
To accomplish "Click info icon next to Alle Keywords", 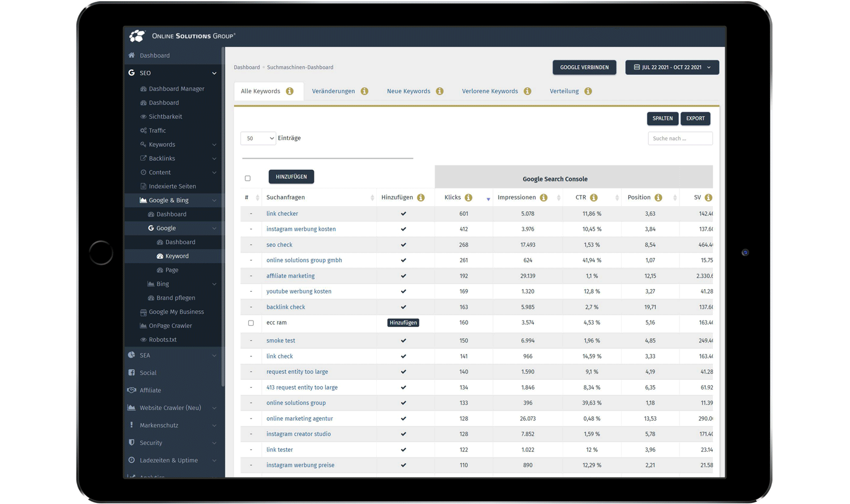I will tap(290, 91).
